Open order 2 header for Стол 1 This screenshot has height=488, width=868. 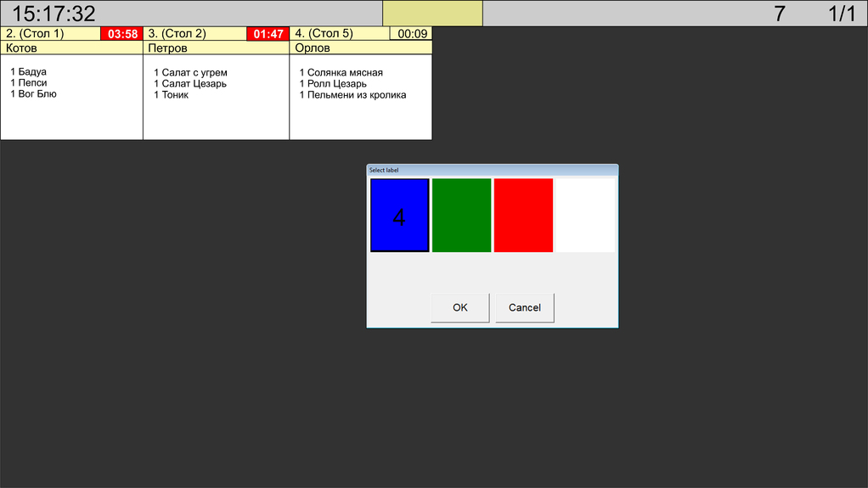coord(51,34)
